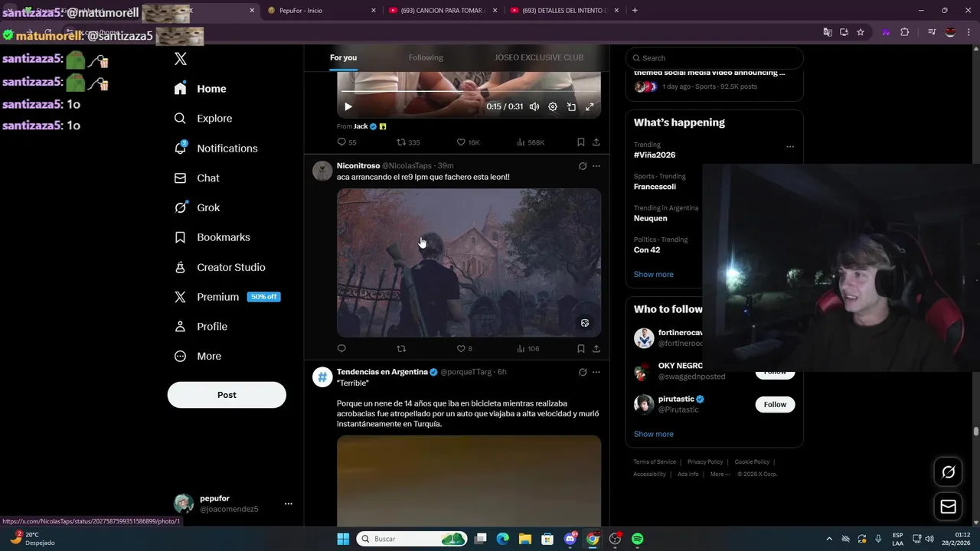Screen dimensions: 980x551
Task: Play the video in the top post
Action: coord(348,106)
